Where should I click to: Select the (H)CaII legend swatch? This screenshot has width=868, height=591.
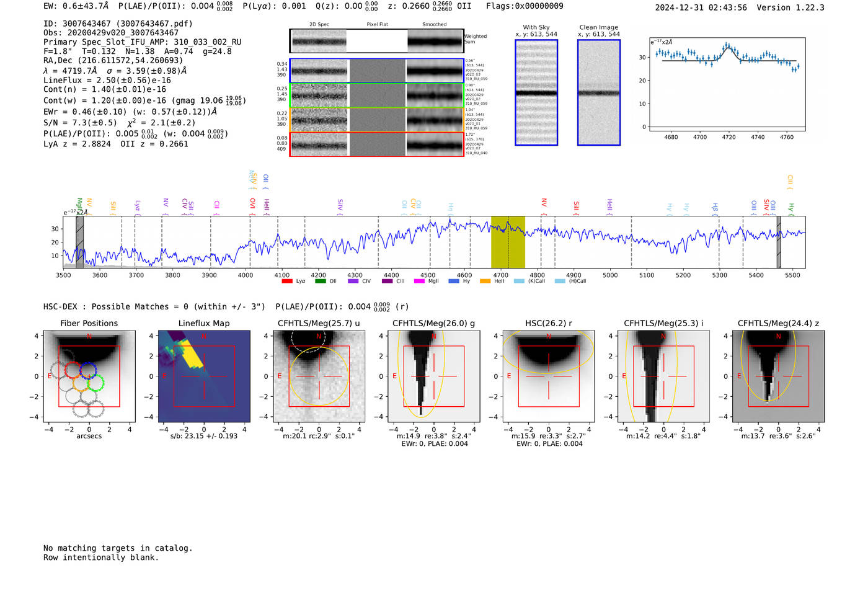click(x=560, y=281)
